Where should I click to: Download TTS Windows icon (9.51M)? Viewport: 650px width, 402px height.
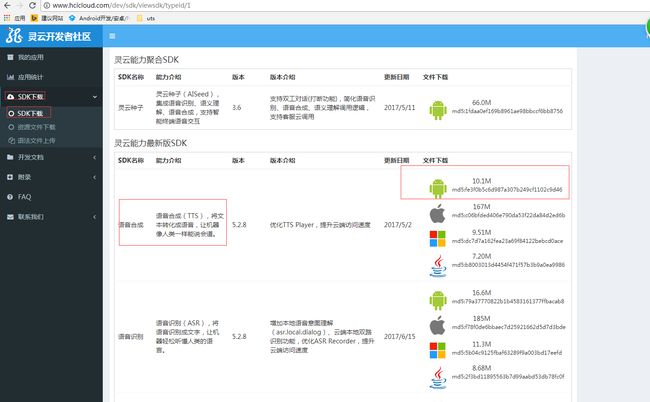click(x=437, y=239)
